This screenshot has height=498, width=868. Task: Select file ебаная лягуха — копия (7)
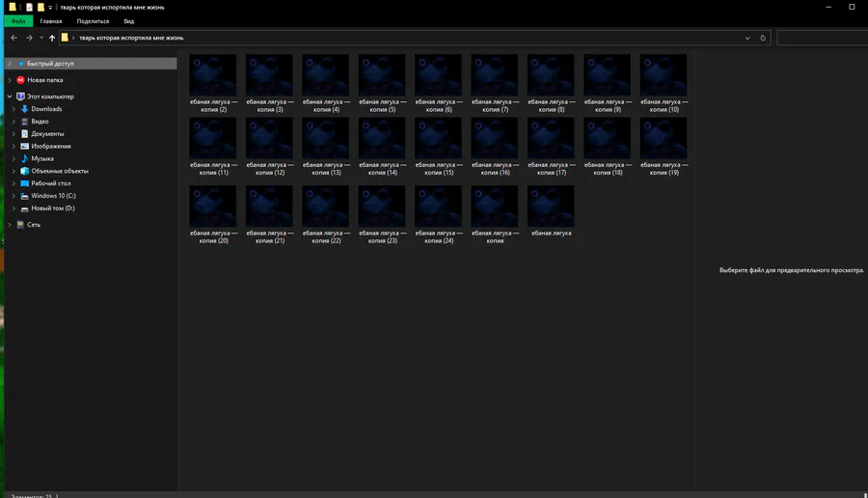[495, 84]
